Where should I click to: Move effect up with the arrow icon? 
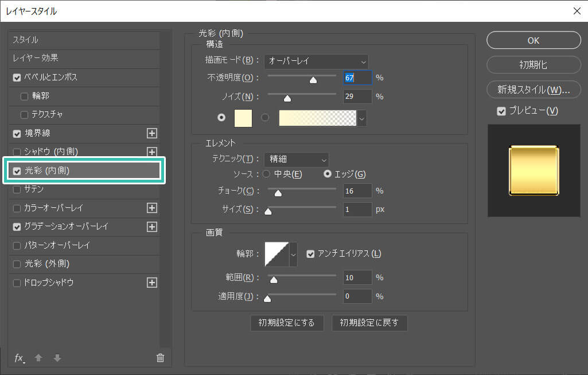pyautogui.click(x=38, y=358)
